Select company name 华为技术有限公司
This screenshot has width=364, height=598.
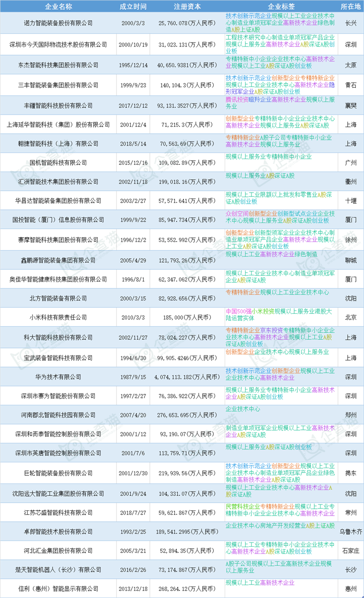tap(58, 377)
